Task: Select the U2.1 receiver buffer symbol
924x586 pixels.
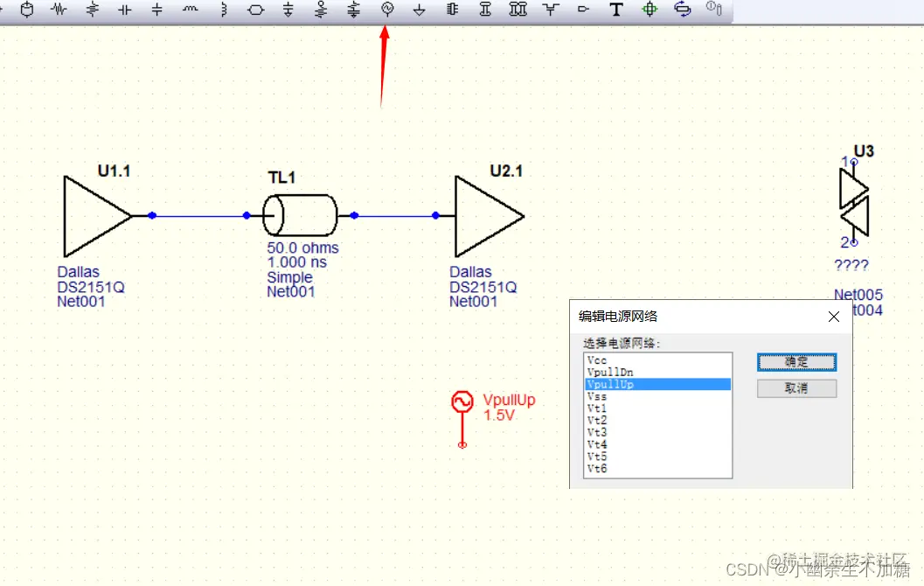Action: [x=490, y=216]
